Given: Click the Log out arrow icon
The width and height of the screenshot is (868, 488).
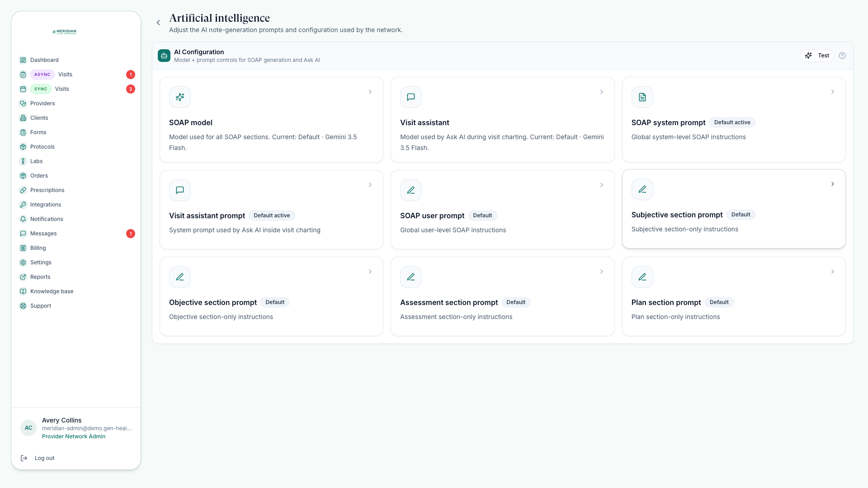Looking at the screenshot, I should point(24,458).
